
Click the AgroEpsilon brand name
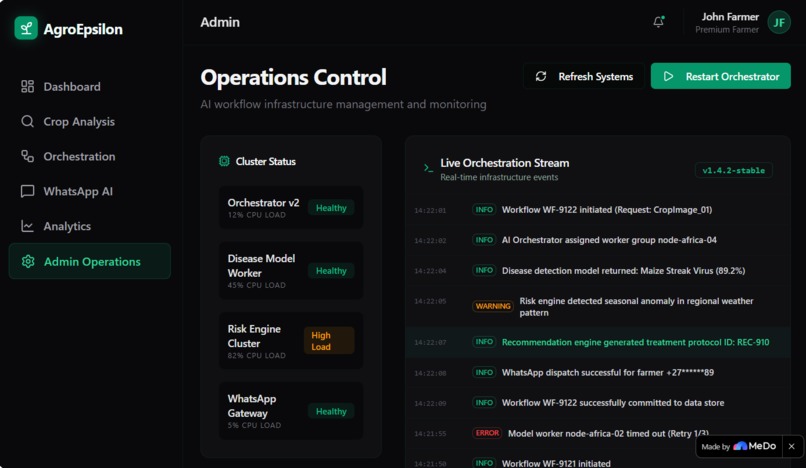coord(83,29)
